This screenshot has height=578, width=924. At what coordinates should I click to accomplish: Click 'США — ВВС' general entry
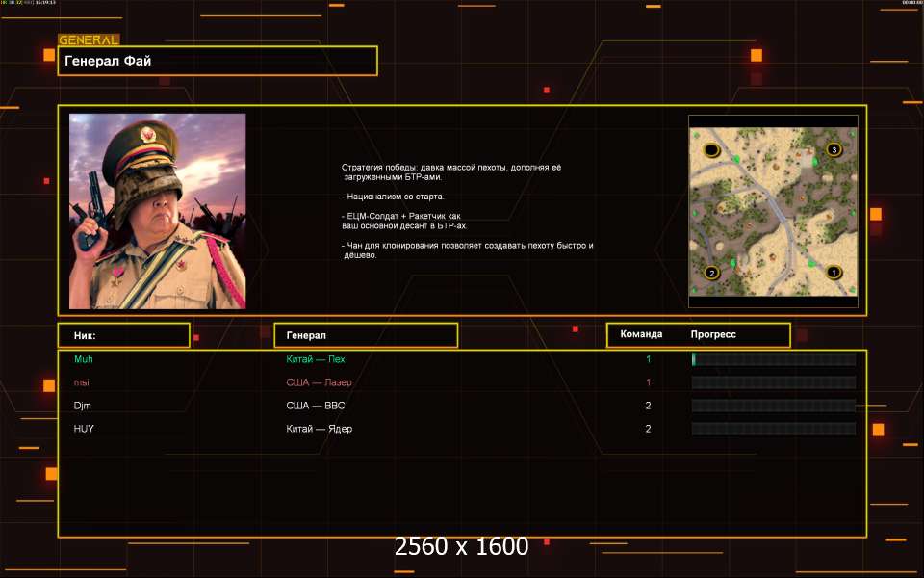click(315, 406)
